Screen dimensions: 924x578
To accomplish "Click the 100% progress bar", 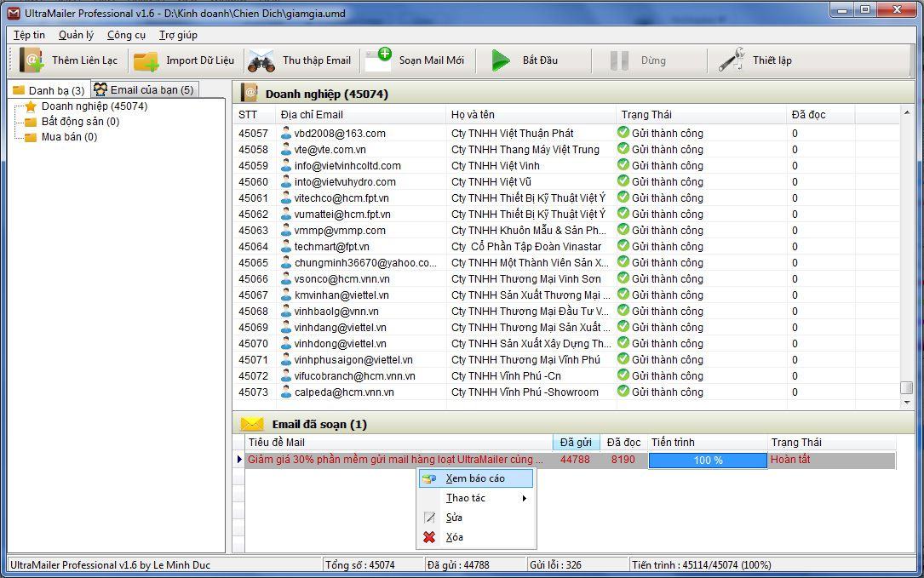I will click(x=707, y=461).
